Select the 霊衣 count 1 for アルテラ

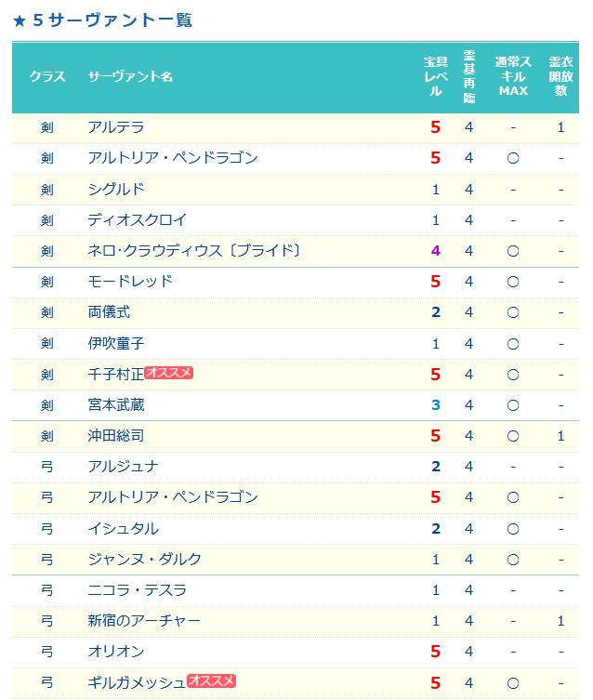[x=560, y=127]
